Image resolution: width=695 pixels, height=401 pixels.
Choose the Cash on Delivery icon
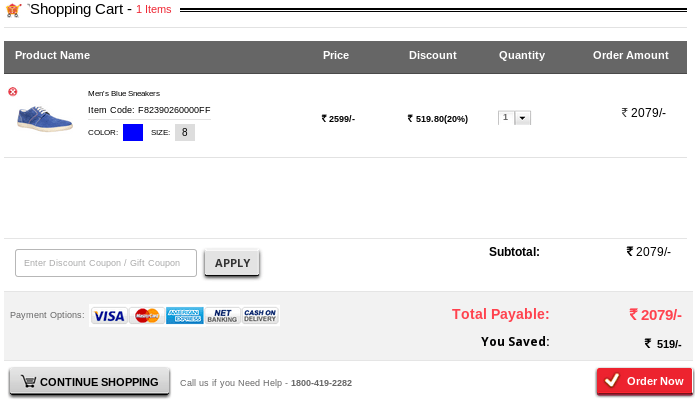click(x=260, y=316)
